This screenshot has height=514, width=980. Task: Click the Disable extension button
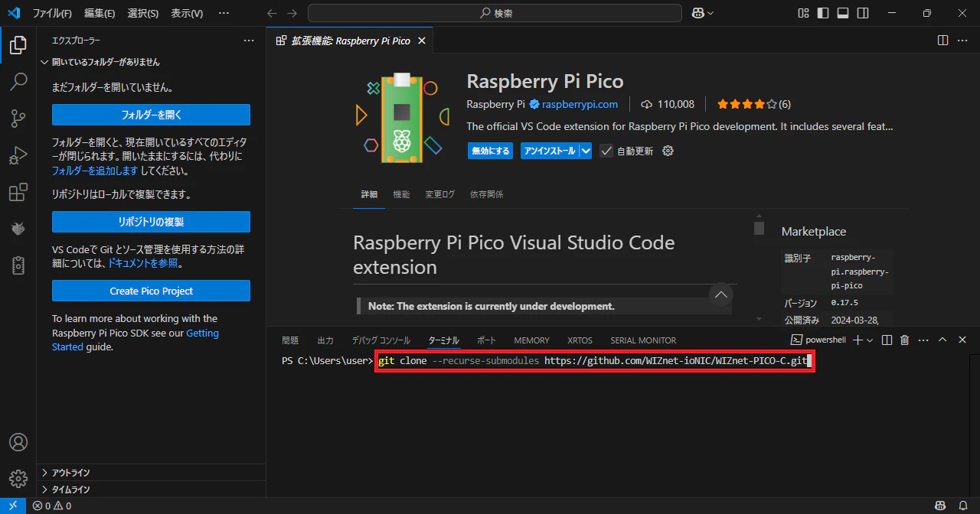[491, 151]
